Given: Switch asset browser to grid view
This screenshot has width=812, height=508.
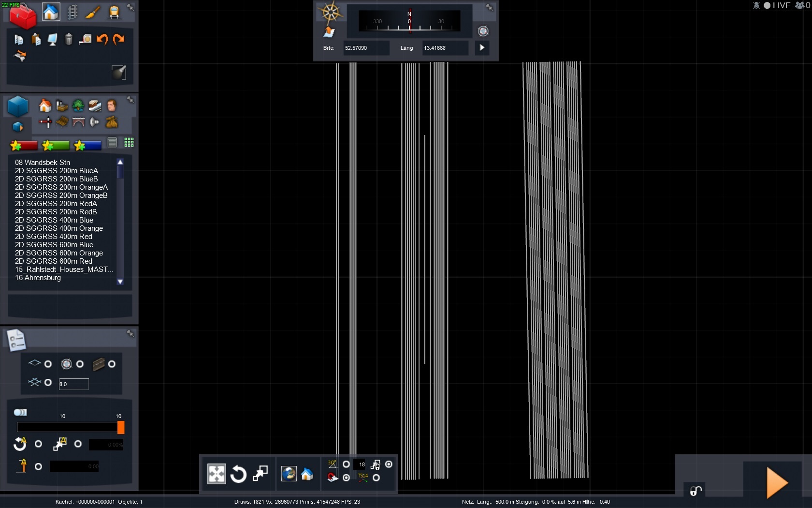Looking at the screenshot, I should click(x=129, y=142).
